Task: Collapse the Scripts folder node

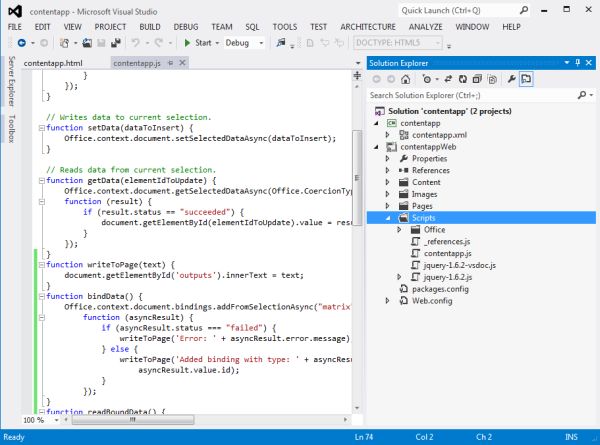Action: (388, 217)
